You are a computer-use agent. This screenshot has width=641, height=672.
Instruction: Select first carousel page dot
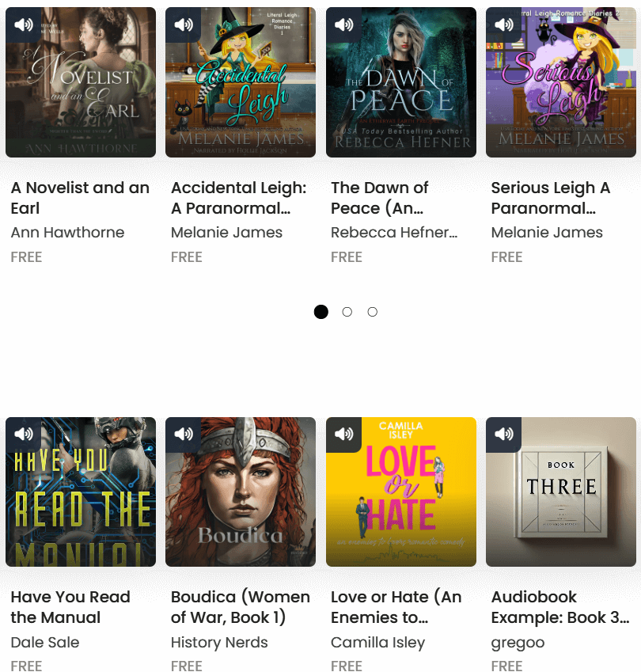321,312
